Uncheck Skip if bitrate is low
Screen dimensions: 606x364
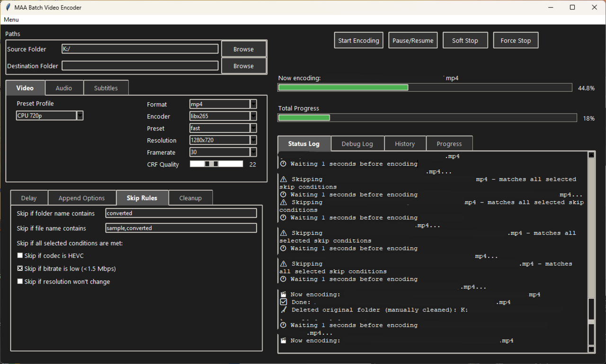(20, 268)
